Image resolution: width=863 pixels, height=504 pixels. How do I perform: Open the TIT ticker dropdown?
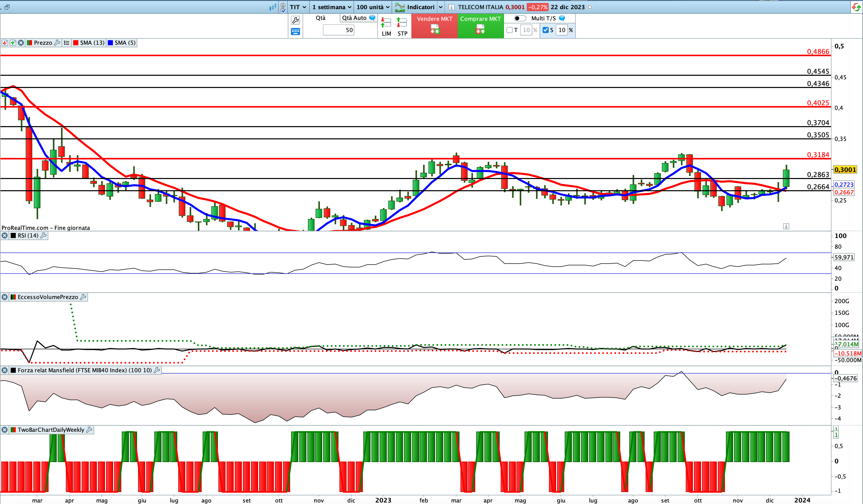298,7
